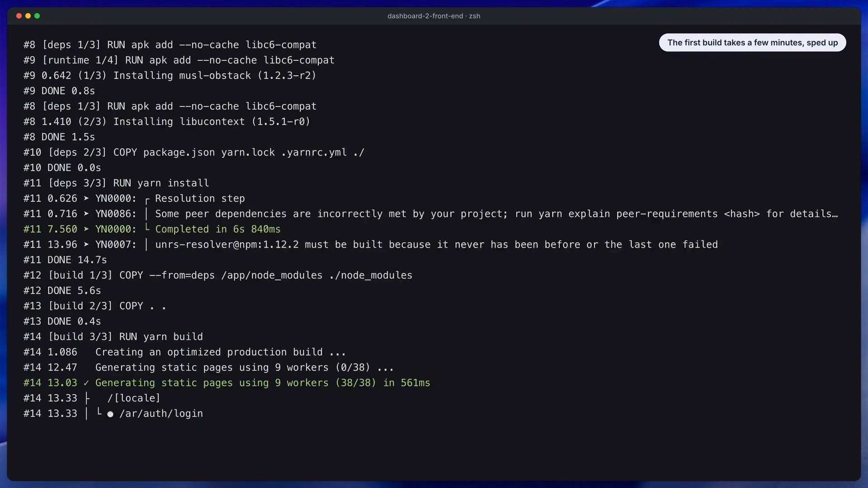
Task: Click the 'The first build takes a few minutes, sped up' caption
Action: 752,42
